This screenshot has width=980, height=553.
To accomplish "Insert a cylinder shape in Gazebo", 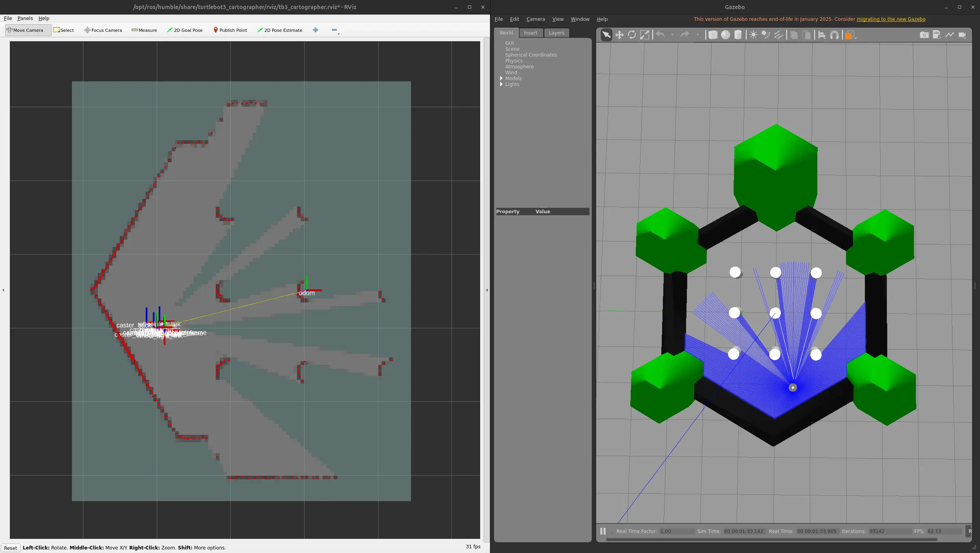I will point(738,35).
